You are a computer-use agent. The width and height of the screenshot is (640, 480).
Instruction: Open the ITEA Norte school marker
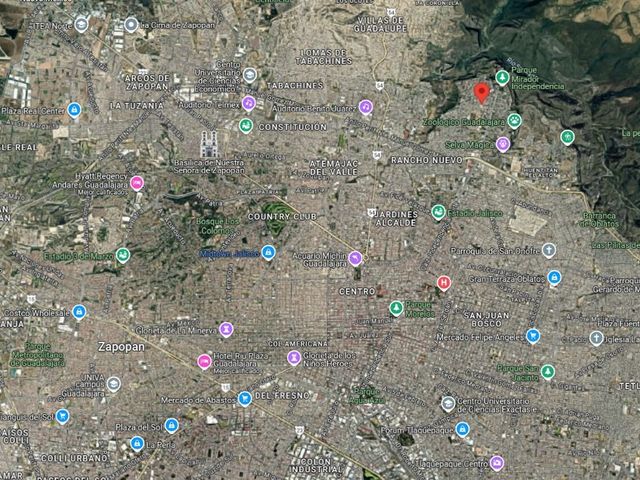pyautogui.click(x=81, y=24)
